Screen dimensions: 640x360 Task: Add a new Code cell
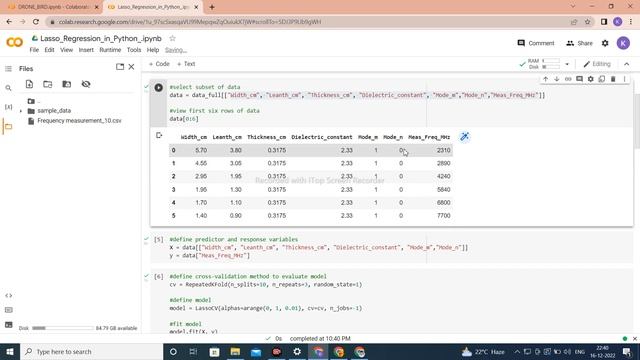[159, 64]
